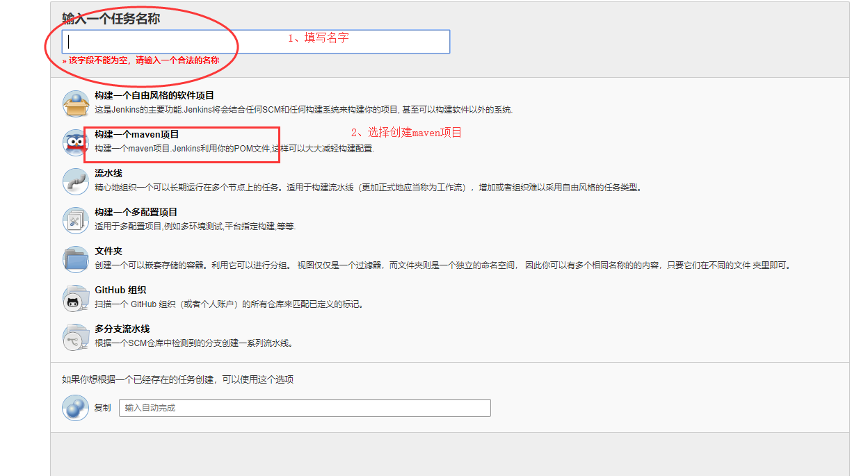868x476 pixels.
Task: Select the multi-configuration project tools icon
Action: point(76,220)
